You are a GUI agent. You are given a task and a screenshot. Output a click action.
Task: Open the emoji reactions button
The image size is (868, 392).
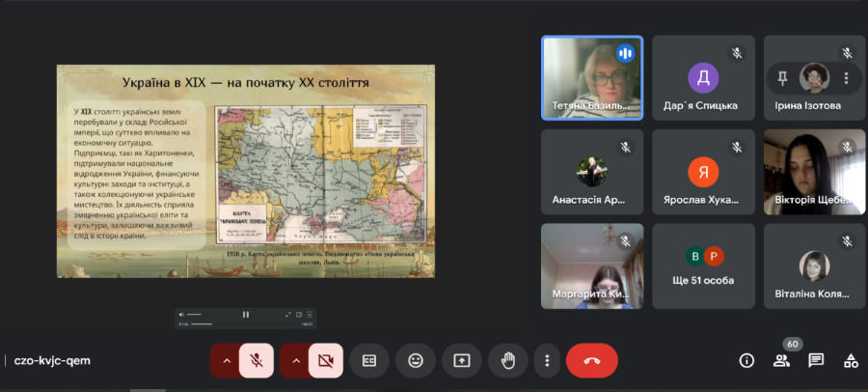[x=415, y=361]
